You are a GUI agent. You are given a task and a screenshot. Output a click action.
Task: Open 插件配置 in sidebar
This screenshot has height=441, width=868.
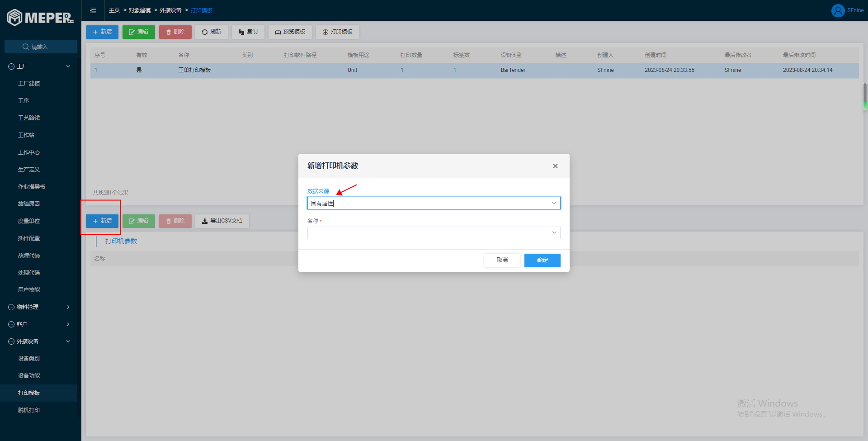tap(29, 238)
